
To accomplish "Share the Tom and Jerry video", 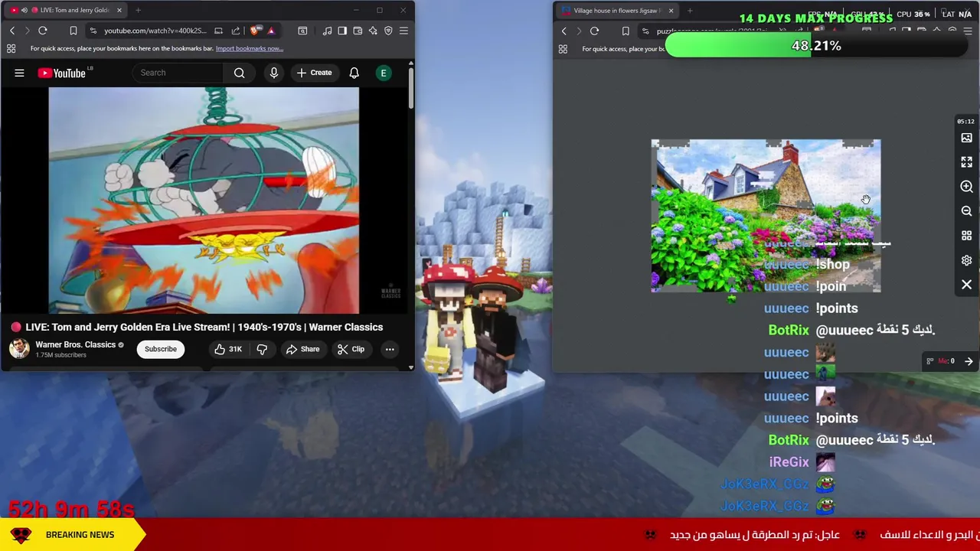I will click(x=302, y=349).
